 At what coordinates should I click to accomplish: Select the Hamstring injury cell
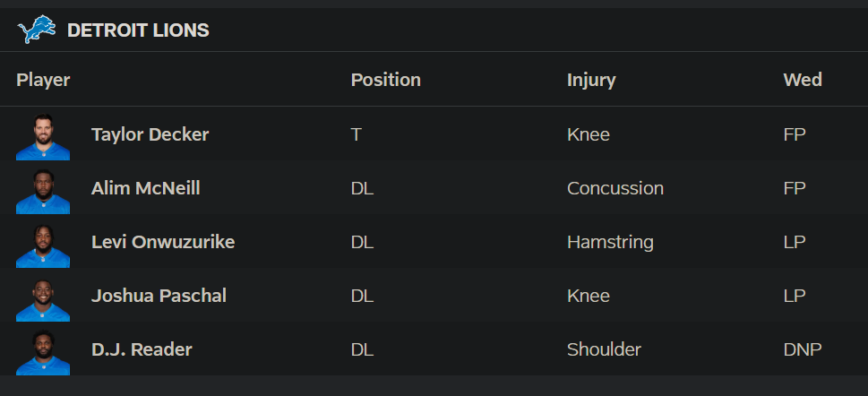coord(610,242)
